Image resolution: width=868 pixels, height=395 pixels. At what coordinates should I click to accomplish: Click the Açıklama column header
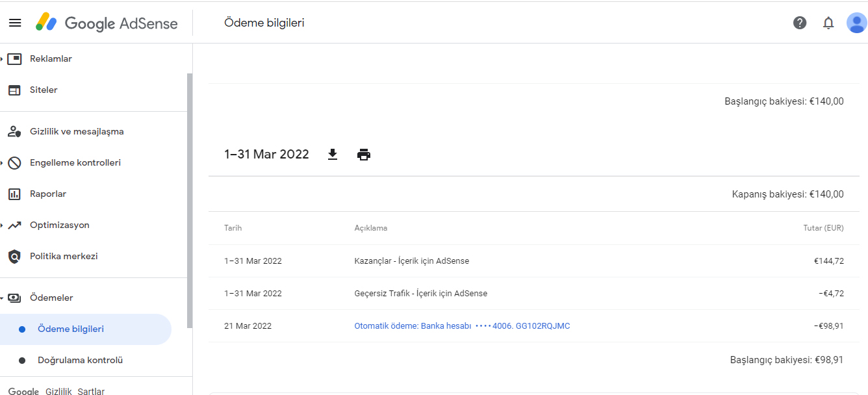371,228
